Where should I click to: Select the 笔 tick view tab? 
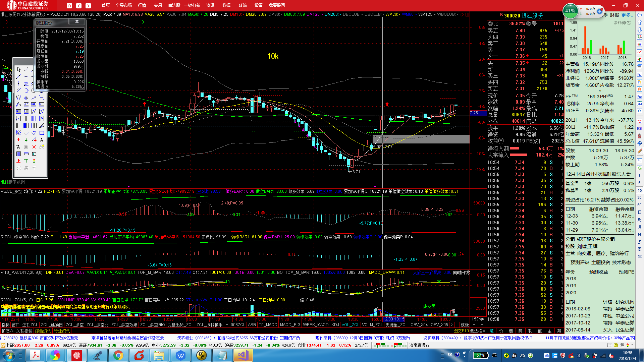[x=492, y=330]
